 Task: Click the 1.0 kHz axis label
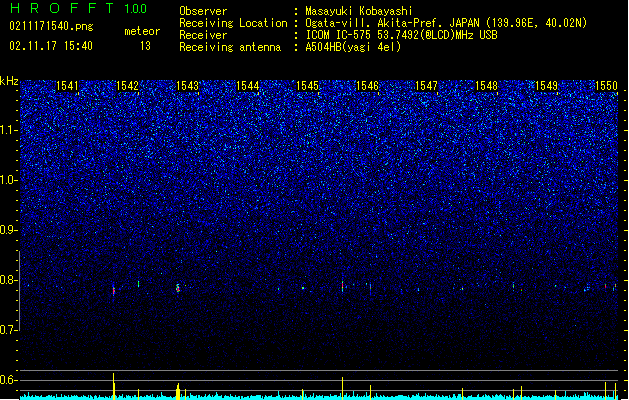(8, 180)
